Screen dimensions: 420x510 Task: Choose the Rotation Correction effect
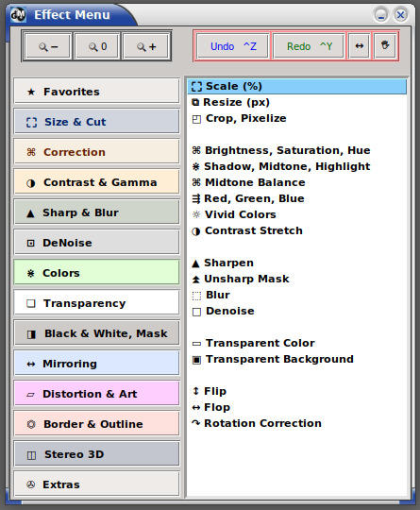(296, 423)
